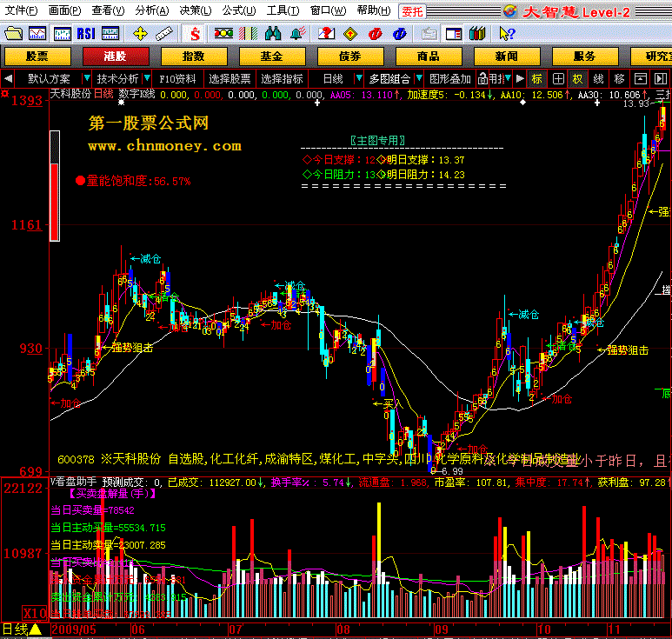Open the traffic light signal icon
Image resolution: width=672 pixels, height=639 pixels.
[223, 33]
